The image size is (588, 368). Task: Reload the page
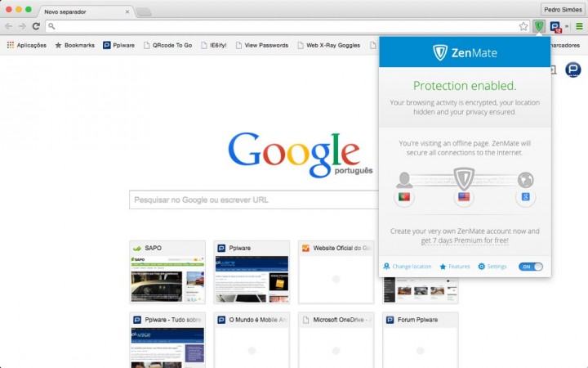pos(36,26)
